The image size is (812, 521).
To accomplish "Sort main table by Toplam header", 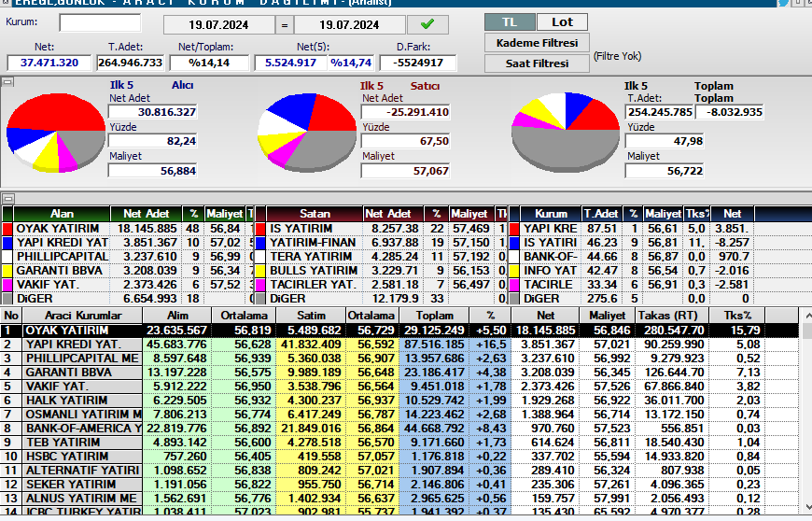I will (x=435, y=316).
